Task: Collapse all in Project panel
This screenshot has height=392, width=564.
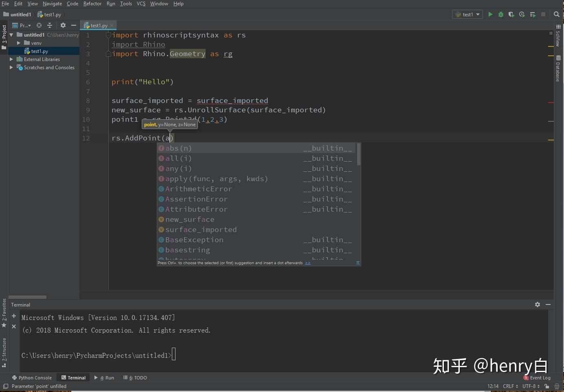Action: tap(50, 25)
